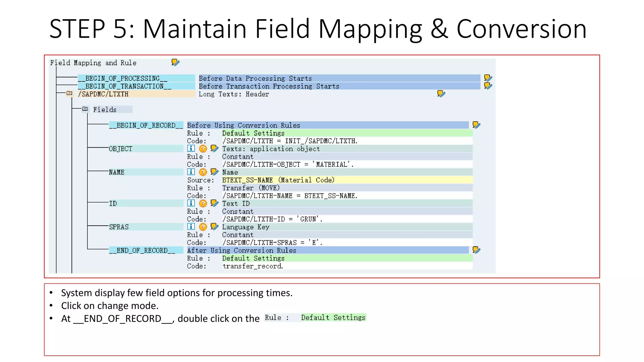Select the SPRAS field node

click(x=119, y=227)
